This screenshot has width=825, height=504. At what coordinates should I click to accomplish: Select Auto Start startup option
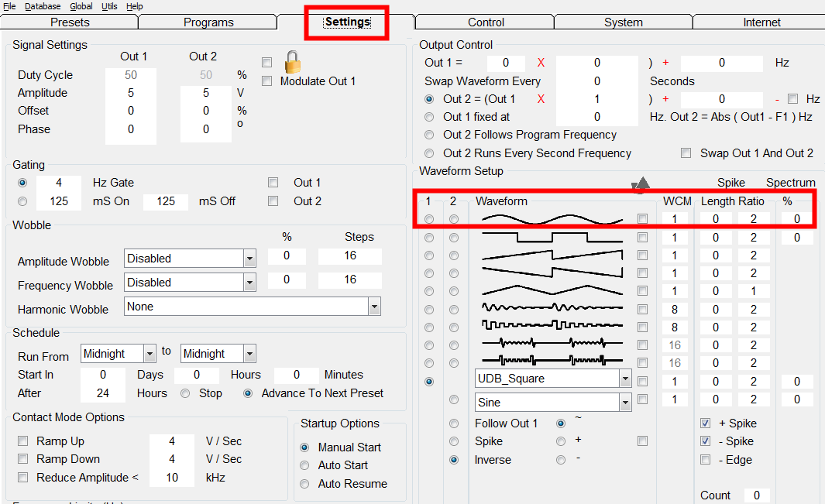(x=304, y=465)
